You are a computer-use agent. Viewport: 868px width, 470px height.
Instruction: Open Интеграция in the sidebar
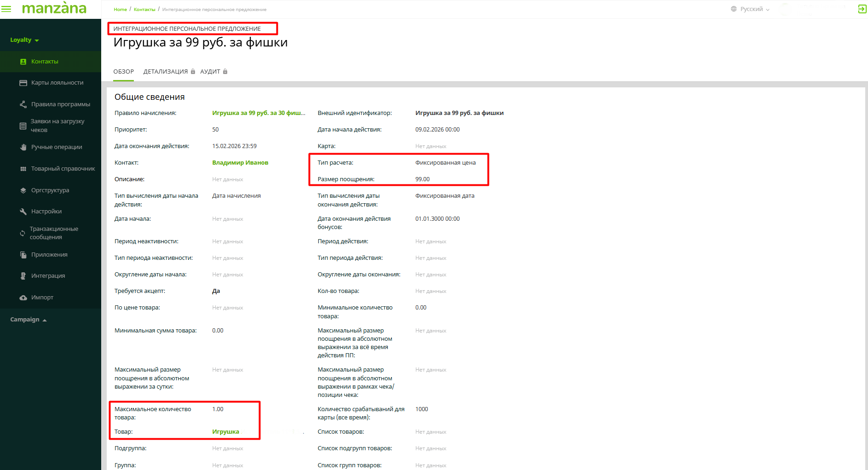tap(48, 276)
